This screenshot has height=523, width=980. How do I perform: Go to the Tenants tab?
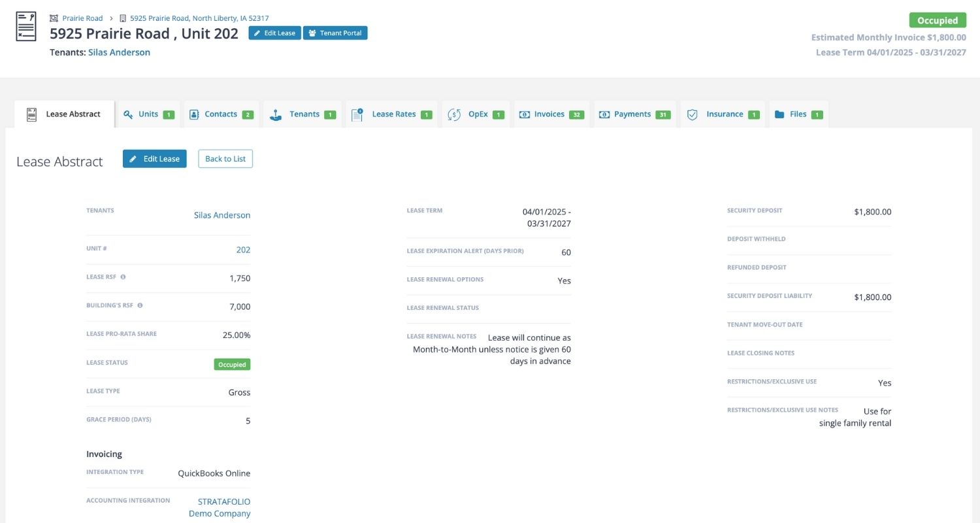(304, 114)
